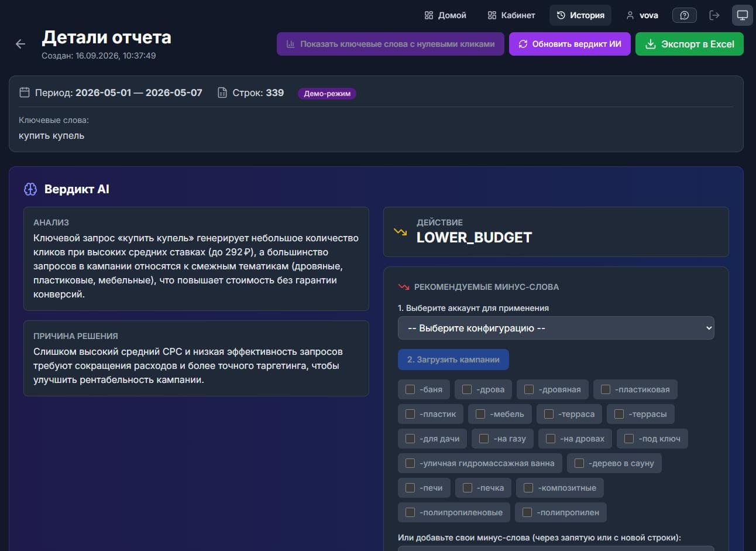Screen dimensions: 756x551
Task: Click the red trend icon near Рекомендуемые минус-слова
Action: coord(404,287)
